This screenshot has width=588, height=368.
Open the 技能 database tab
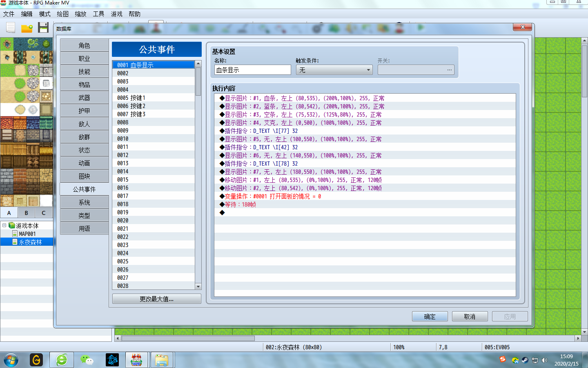[85, 72]
